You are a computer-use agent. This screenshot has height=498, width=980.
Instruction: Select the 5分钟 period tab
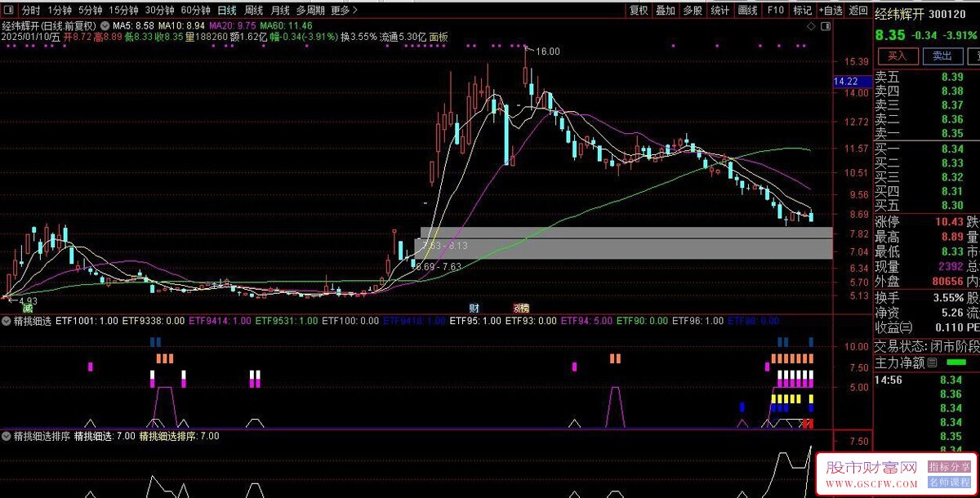coord(90,11)
